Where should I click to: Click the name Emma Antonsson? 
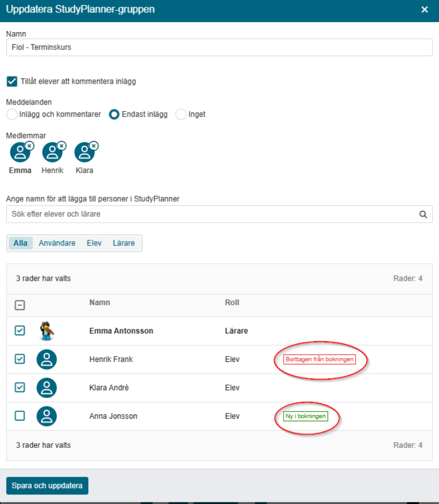click(121, 331)
